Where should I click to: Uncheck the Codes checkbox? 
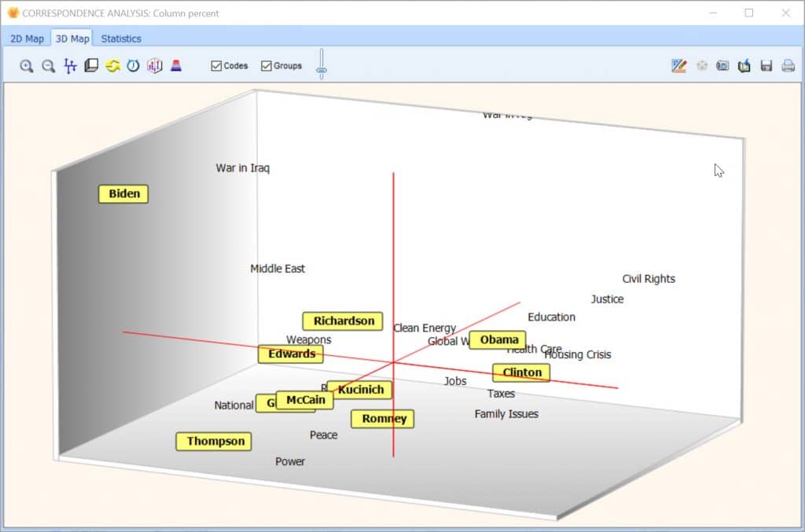(x=217, y=66)
